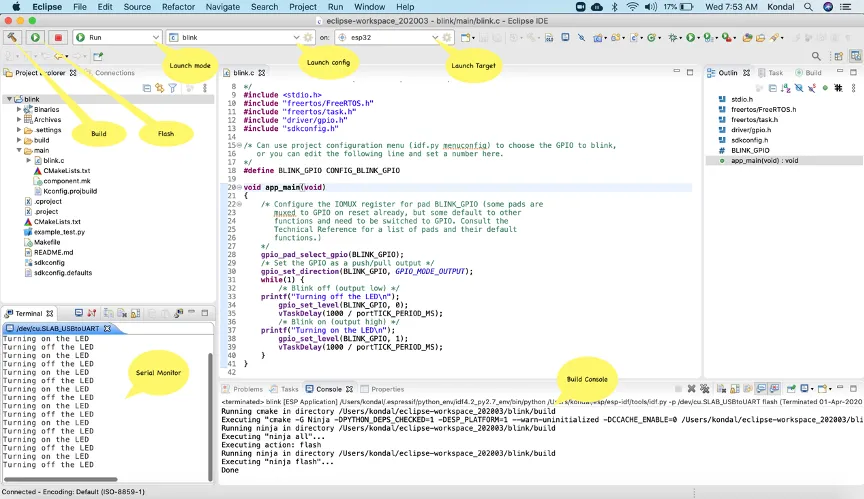Screen dimensions: 864x499
Task: Edit the esp32 launch target gear icon
Action: [447, 37]
